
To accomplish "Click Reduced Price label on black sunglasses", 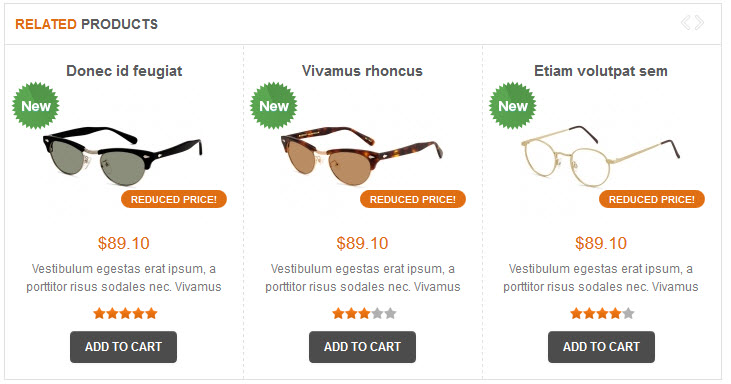I will pos(174,199).
